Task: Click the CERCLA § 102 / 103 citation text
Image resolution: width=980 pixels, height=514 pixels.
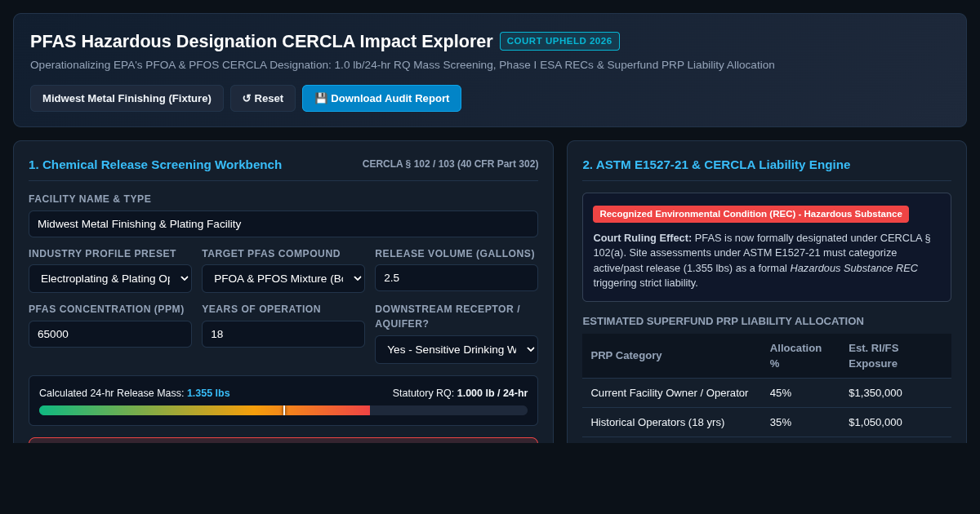Action: coord(451,164)
